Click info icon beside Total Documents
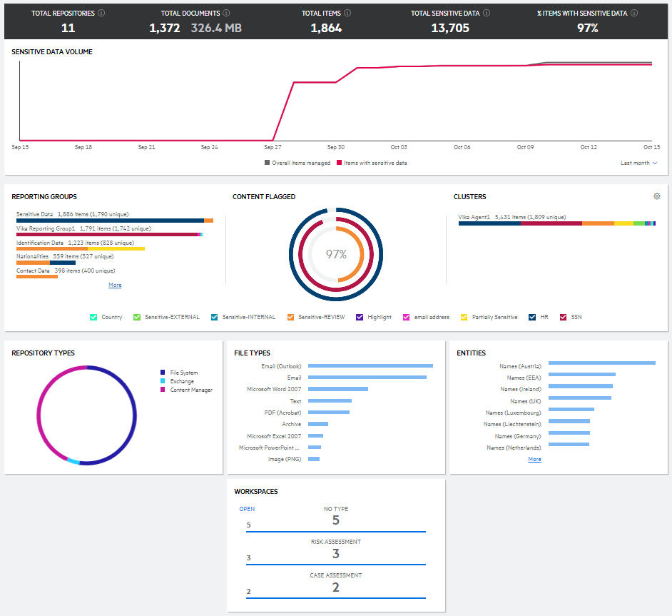This screenshot has width=672, height=616. point(226,13)
